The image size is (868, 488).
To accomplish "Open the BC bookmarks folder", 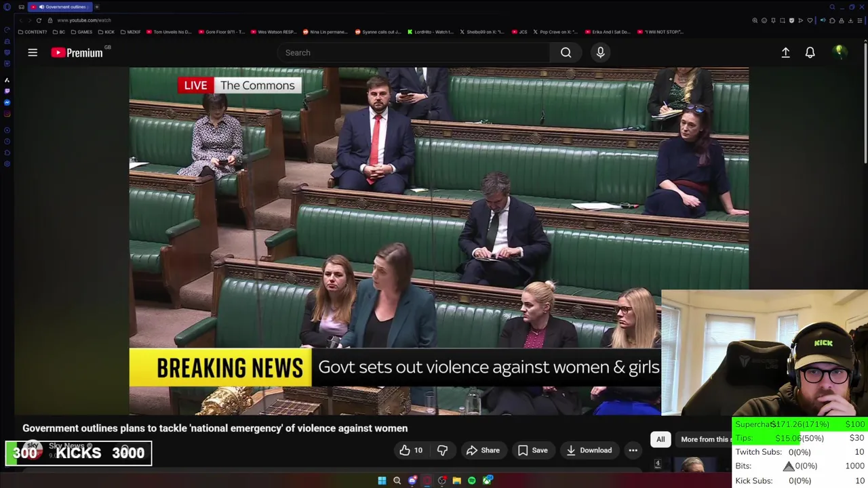I will tap(59, 32).
